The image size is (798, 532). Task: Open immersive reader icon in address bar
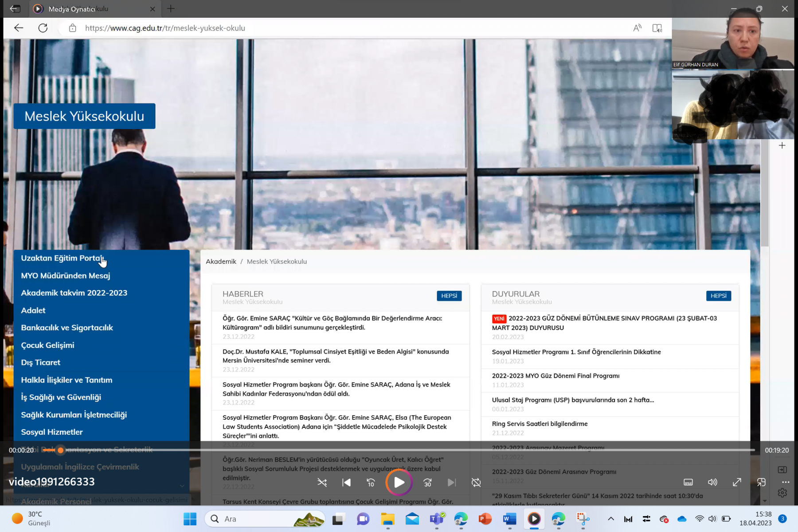657,28
